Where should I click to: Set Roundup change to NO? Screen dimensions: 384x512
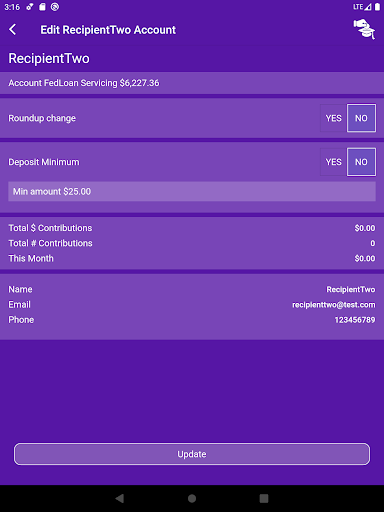point(361,118)
